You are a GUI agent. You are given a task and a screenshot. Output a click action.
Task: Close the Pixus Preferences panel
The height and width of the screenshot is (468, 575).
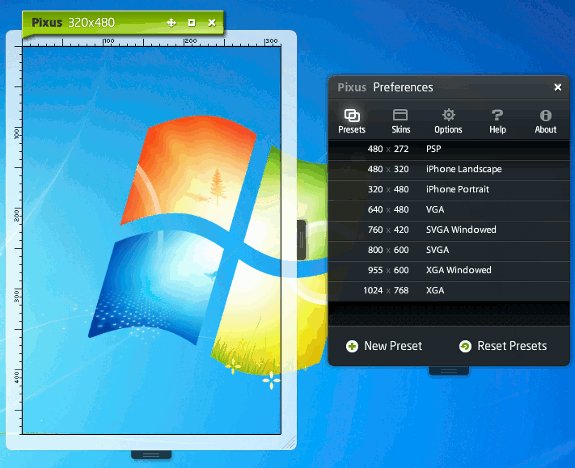tap(558, 87)
